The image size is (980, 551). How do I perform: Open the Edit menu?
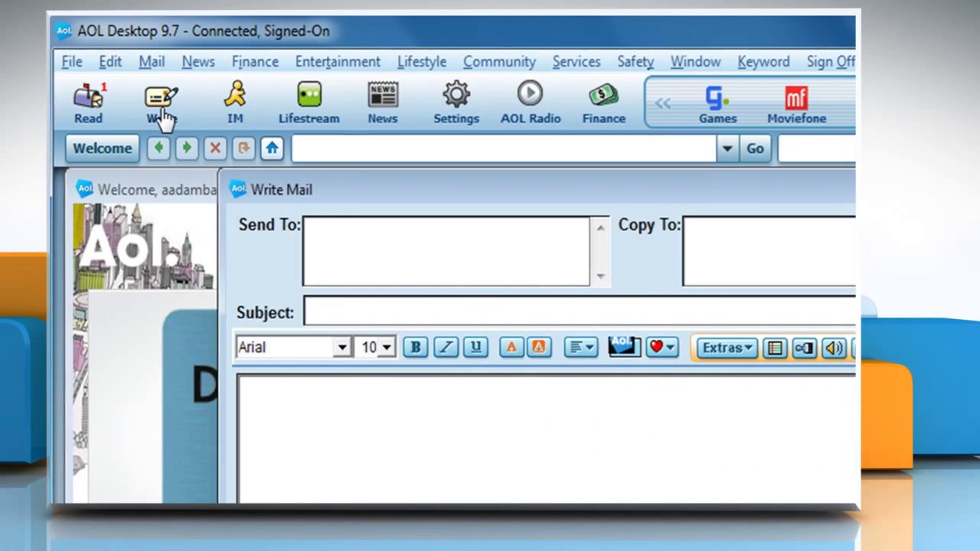110,62
